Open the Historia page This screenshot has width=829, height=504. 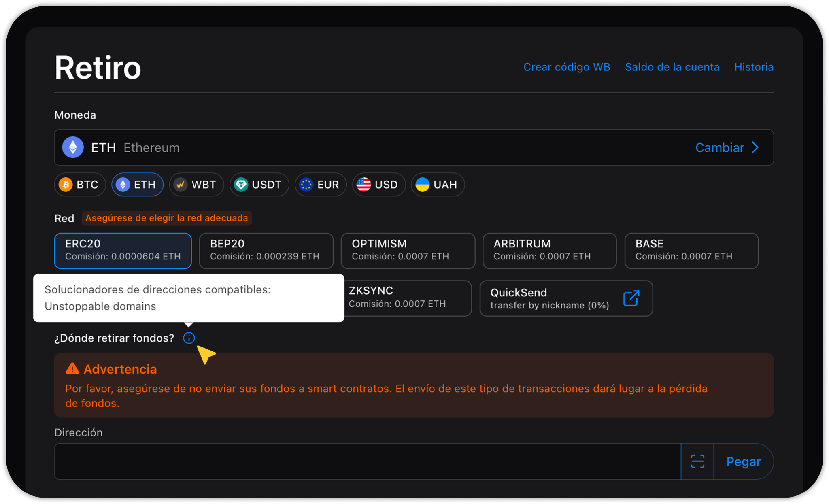(754, 67)
